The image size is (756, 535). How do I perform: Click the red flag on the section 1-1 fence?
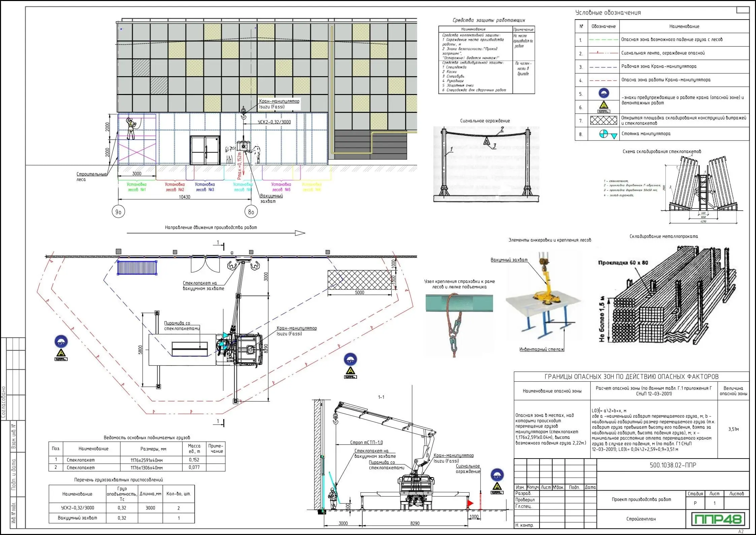470,503
